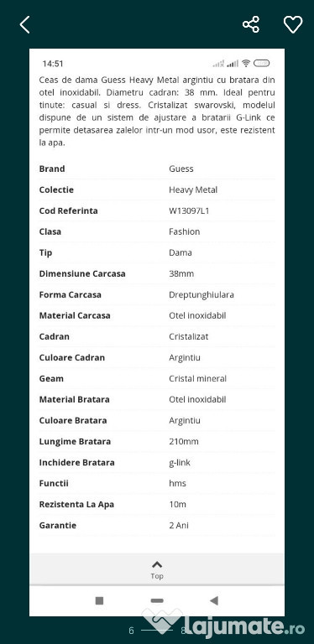Tap the triangle back navigation icon
Viewport: 314px width, 644px height.
(214, 600)
